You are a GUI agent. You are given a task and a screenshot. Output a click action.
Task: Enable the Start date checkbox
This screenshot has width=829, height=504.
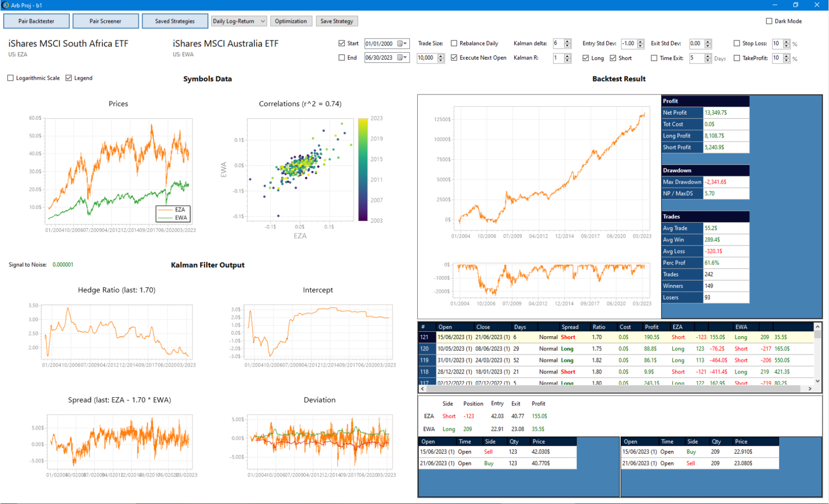(x=342, y=43)
